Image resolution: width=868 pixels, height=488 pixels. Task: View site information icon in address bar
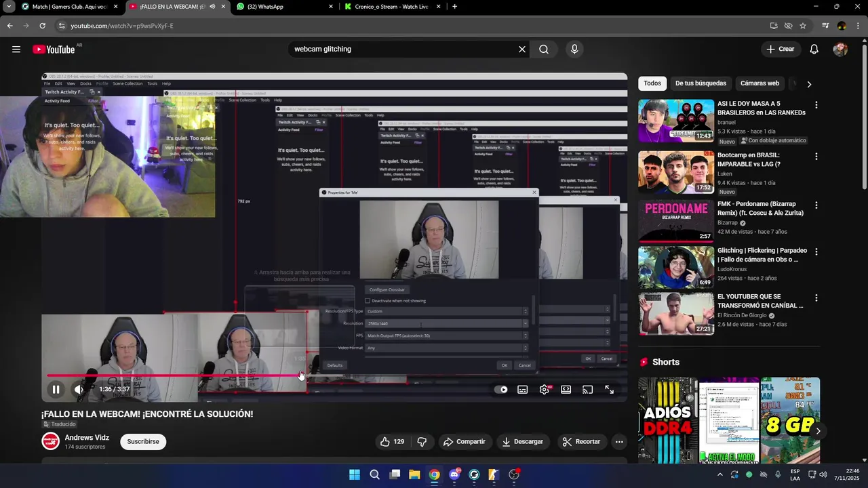(x=62, y=26)
